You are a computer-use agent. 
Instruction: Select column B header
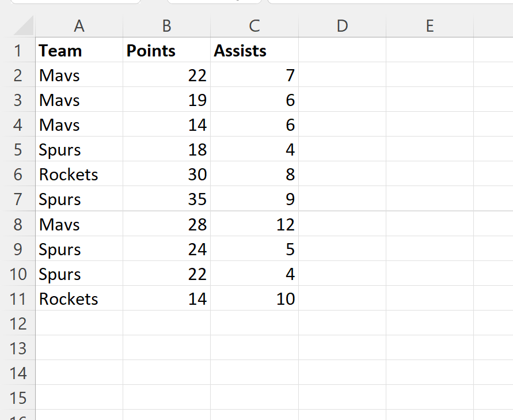tap(166, 26)
